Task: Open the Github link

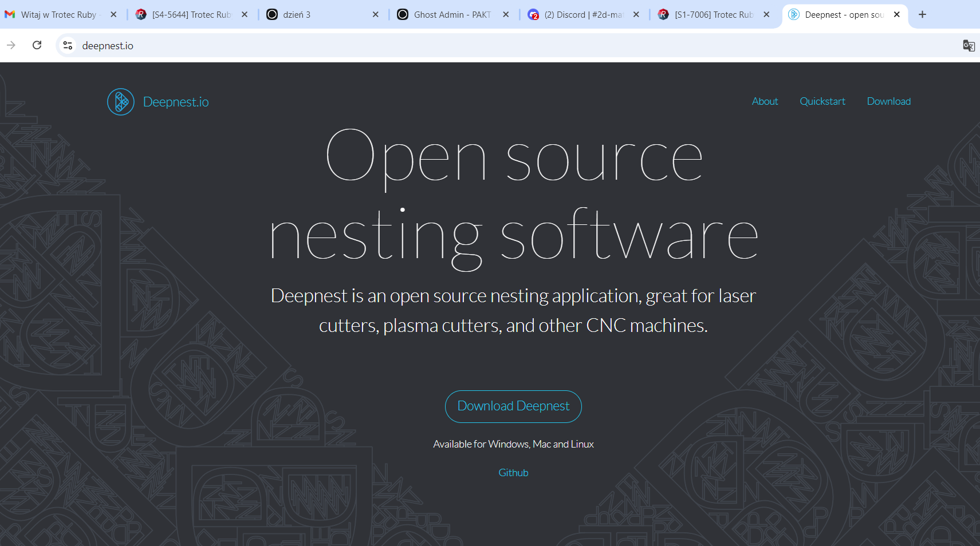Action: click(513, 473)
